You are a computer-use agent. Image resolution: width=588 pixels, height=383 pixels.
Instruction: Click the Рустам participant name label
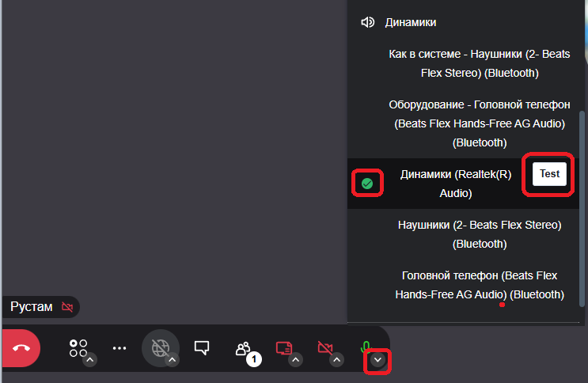(x=32, y=307)
